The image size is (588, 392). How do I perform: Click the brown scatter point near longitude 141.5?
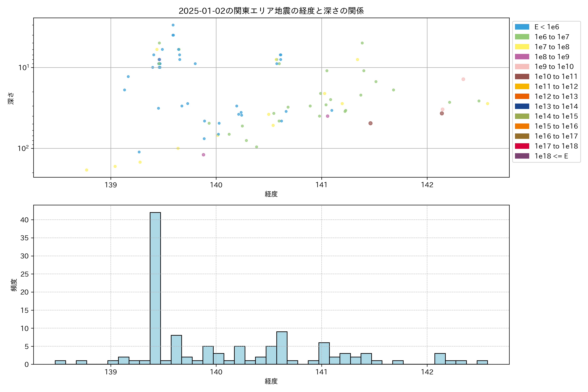[x=370, y=123]
